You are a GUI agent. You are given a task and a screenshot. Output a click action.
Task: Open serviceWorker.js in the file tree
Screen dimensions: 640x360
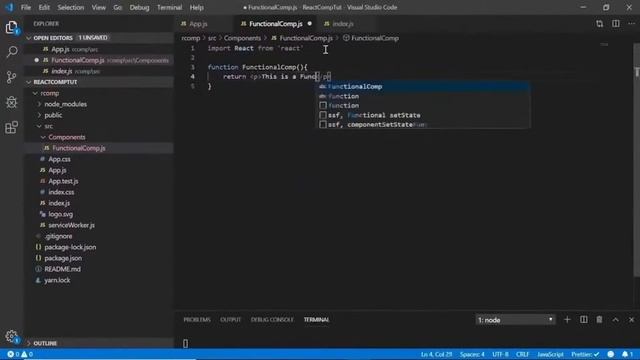click(x=71, y=225)
